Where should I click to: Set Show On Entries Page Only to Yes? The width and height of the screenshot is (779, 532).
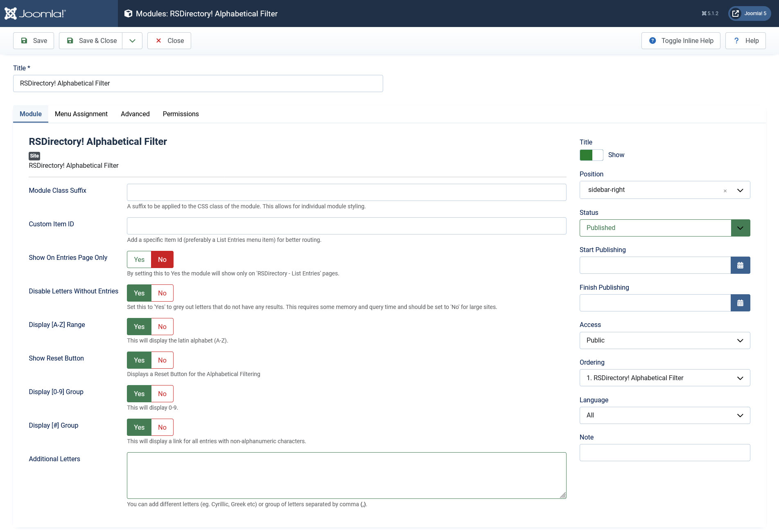pos(139,259)
